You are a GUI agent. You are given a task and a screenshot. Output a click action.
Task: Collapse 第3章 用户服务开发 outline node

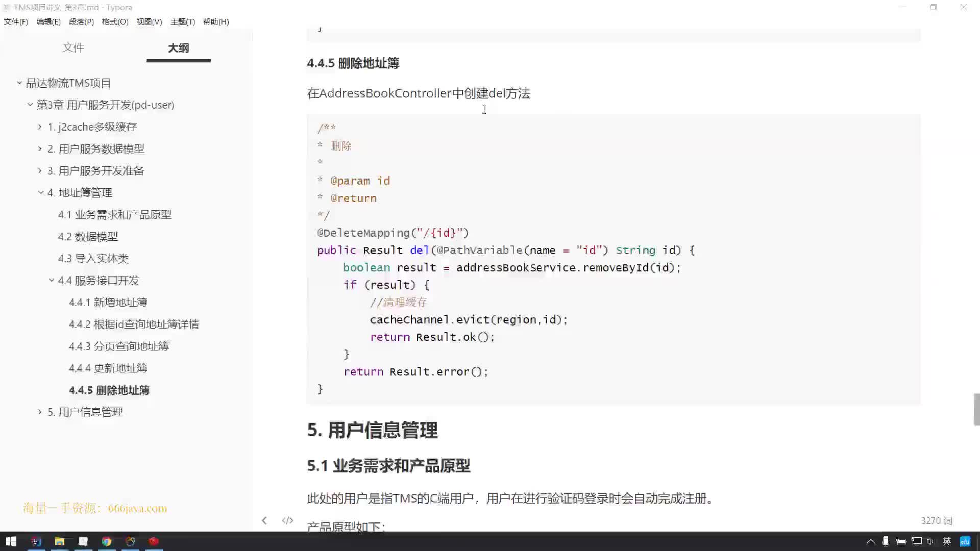30,105
